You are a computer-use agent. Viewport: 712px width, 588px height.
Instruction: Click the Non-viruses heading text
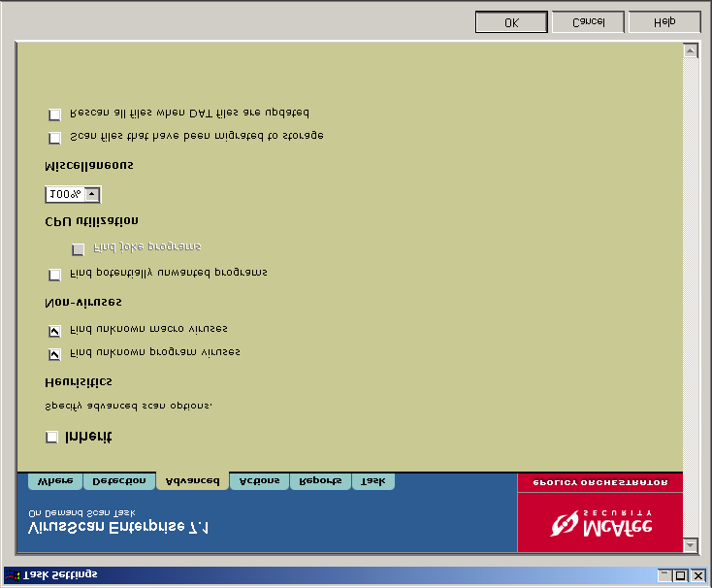tap(83, 303)
